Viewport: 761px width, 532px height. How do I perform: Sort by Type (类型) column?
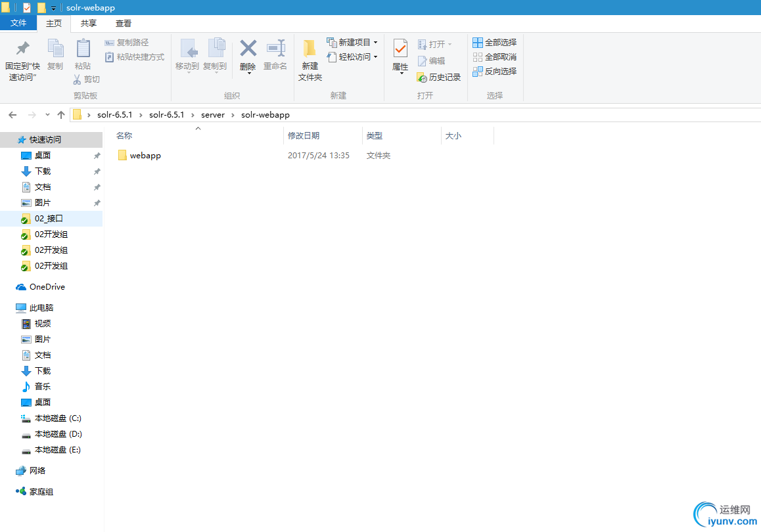coord(402,136)
